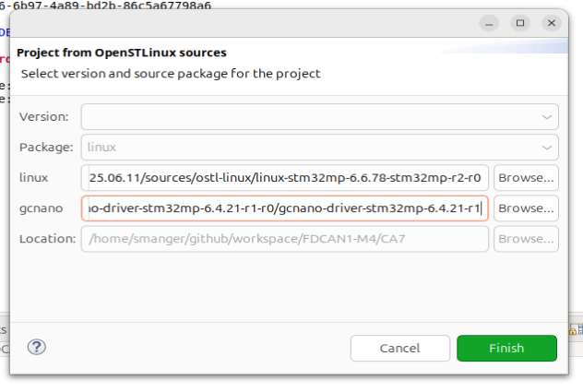The image size is (583, 392).
Task: Click the Version label
Action: point(43,117)
